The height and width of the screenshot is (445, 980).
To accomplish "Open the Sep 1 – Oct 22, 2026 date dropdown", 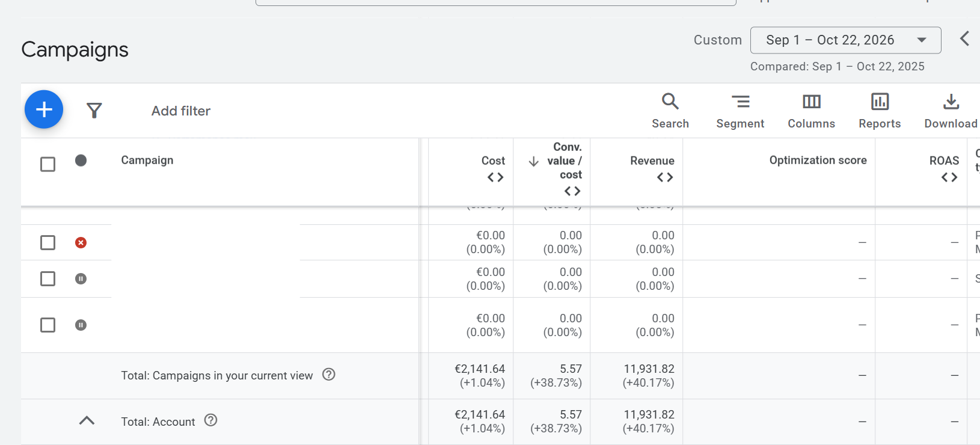I will coord(845,40).
